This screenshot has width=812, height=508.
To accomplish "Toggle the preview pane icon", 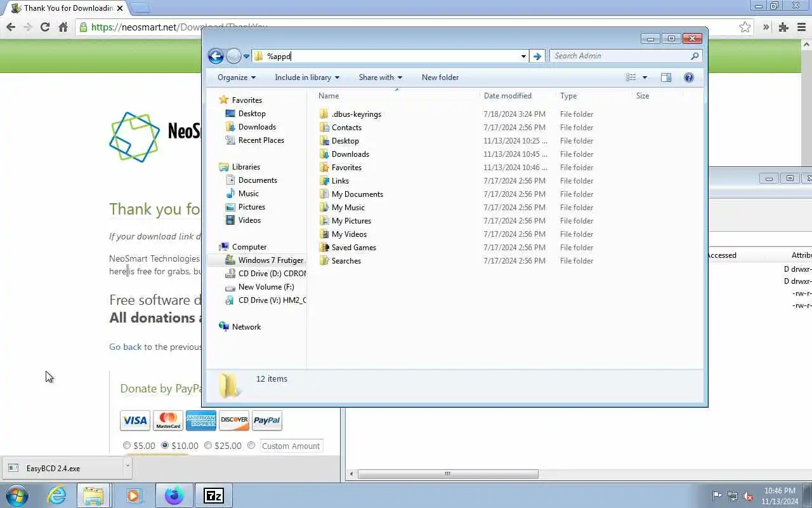I will (x=665, y=77).
